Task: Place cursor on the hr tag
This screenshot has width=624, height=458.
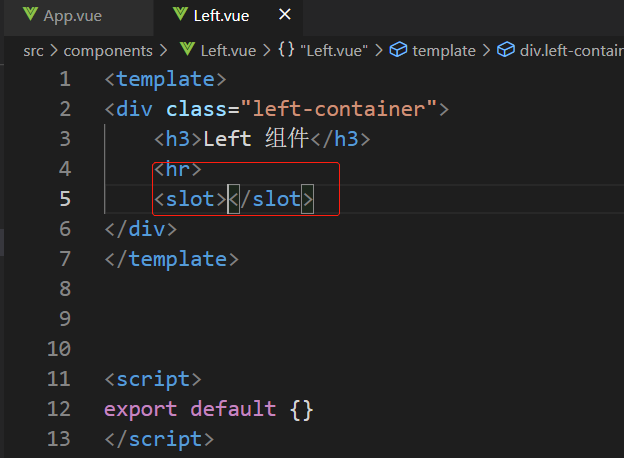Action: 178,169
